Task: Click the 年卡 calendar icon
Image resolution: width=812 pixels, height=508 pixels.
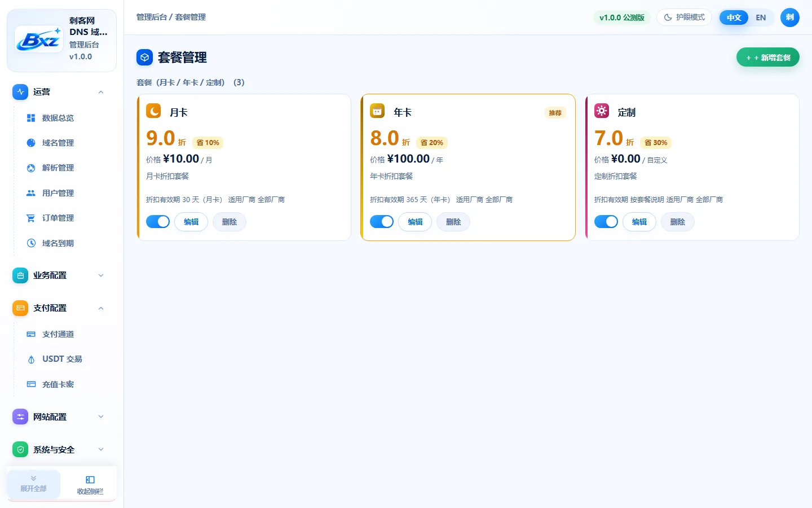Action: point(377,111)
